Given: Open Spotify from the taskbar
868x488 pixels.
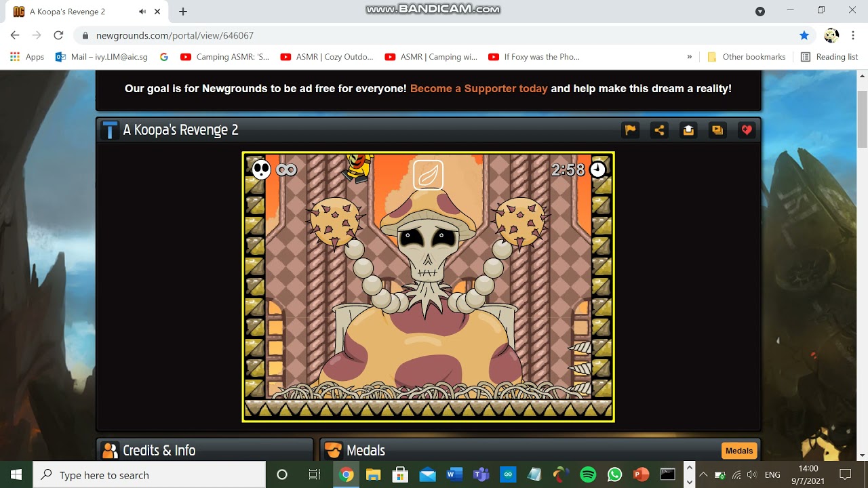Looking at the screenshot, I should (588, 474).
